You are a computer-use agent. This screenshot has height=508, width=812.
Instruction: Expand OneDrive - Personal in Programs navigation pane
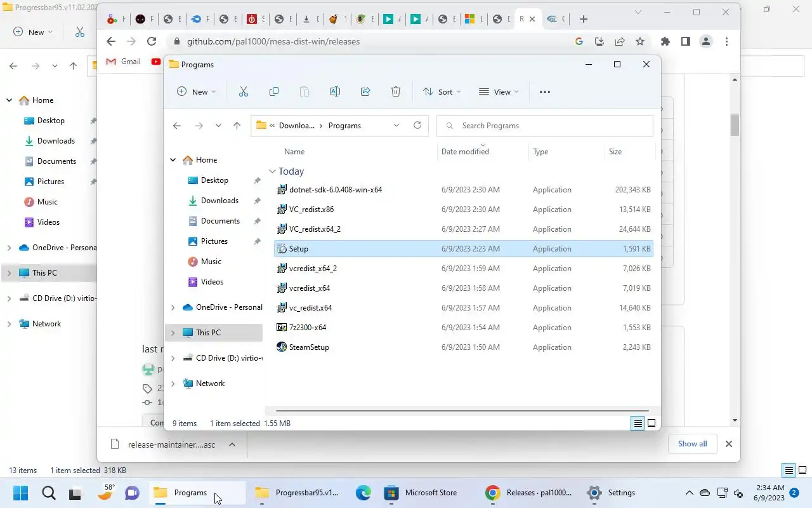point(173,307)
